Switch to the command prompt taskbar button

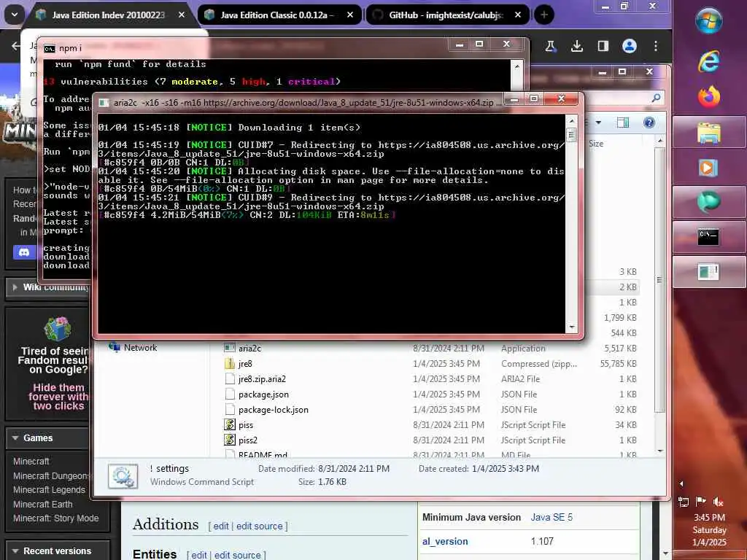click(x=709, y=237)
